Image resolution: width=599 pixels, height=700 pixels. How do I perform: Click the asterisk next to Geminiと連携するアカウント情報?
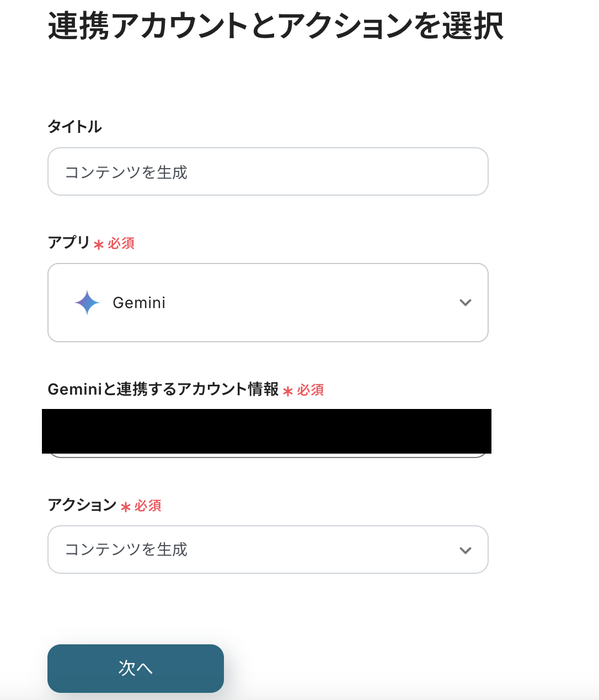coord(287,392)
